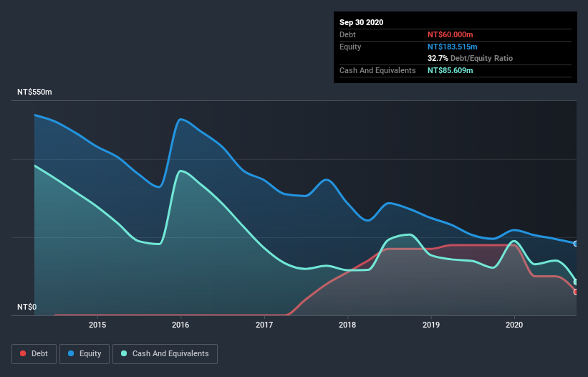Click the 2020 x-axis label
The height and width of the screenshot is (377, 588).
click(x=514, y=325)
